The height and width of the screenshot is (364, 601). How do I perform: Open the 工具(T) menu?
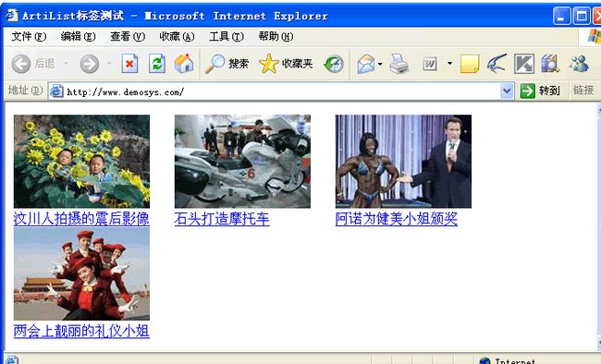[227, 36]
